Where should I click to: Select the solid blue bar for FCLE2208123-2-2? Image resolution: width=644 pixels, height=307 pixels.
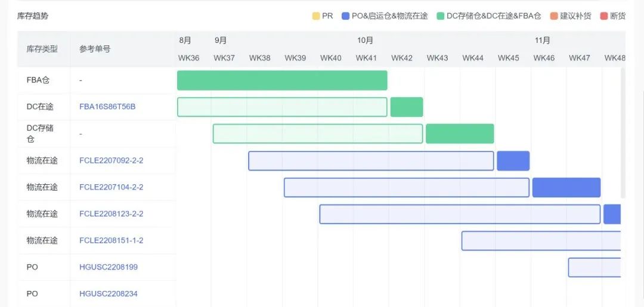pyautogui.click(x=612, y=214)
